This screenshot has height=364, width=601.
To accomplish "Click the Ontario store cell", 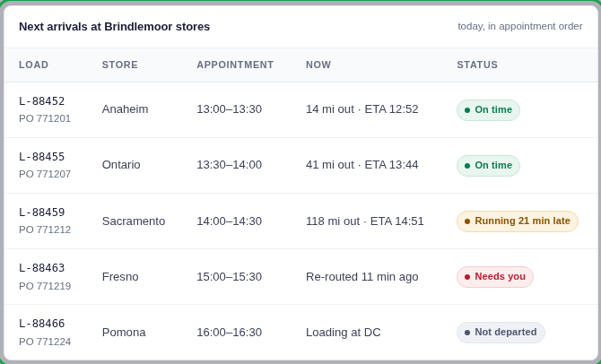I will 121,165.
